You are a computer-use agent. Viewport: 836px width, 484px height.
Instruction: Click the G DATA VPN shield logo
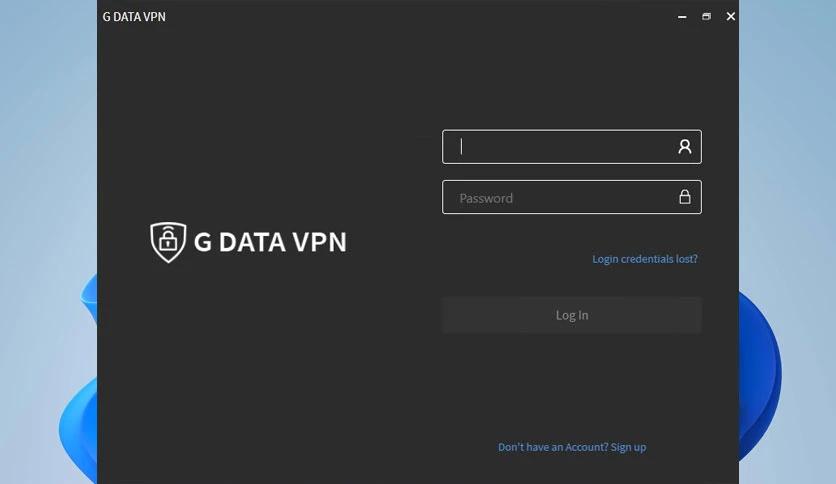tap(168, 243)
